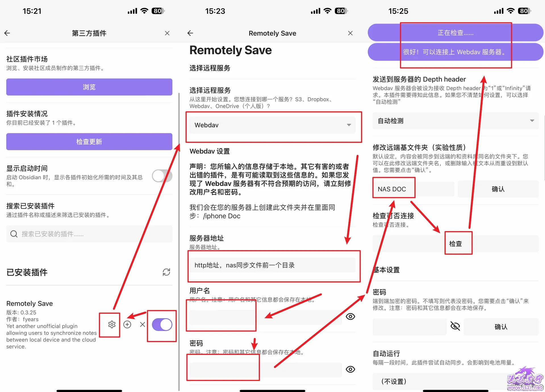
Task: Click the 修改远端基文件夹 heading
Action: tap(420, 148)
